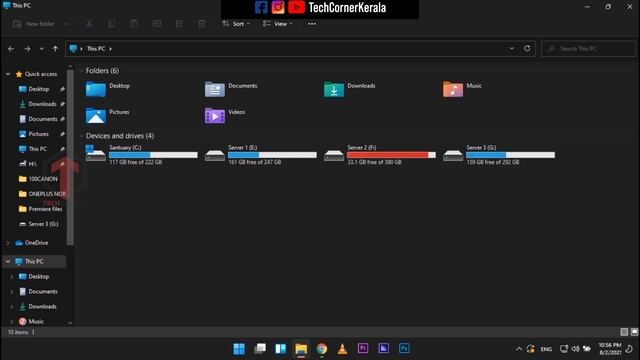Screen dimensions: 640x360
Task: Open Task View on the taskbar
Action: click(260, 349)
